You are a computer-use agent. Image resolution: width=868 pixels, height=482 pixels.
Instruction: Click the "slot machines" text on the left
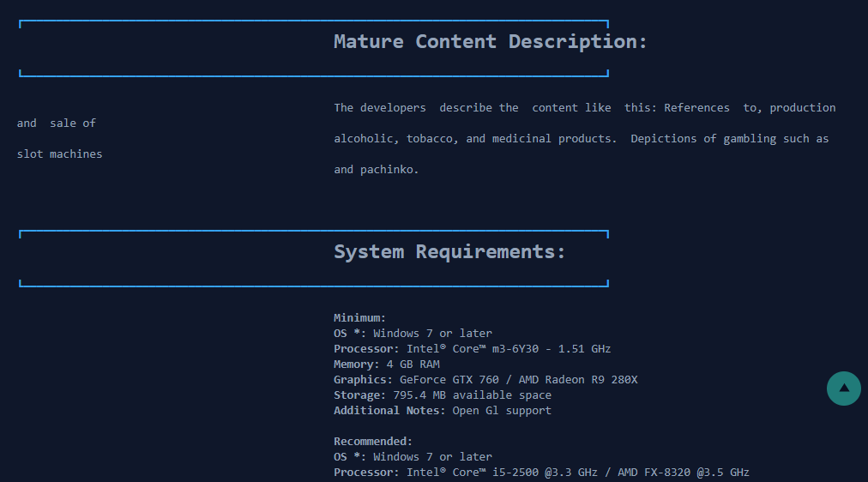59,154
